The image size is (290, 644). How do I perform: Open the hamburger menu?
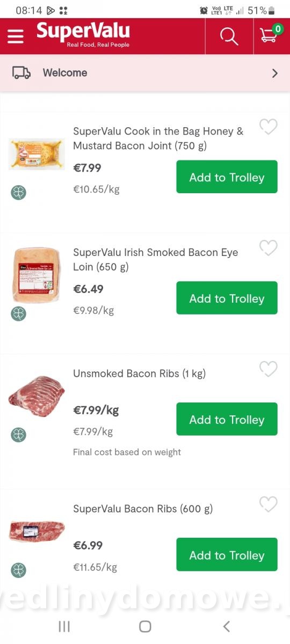[16, 36]
